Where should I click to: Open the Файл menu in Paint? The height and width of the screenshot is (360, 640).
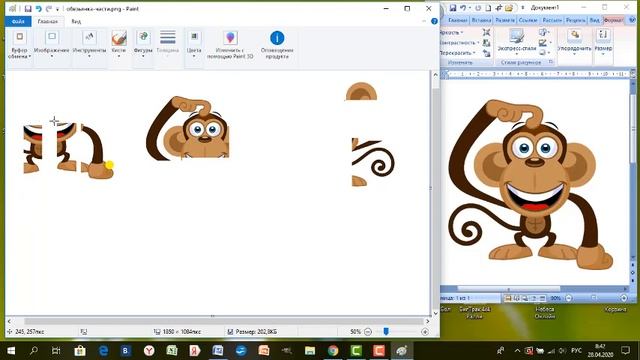18,21
